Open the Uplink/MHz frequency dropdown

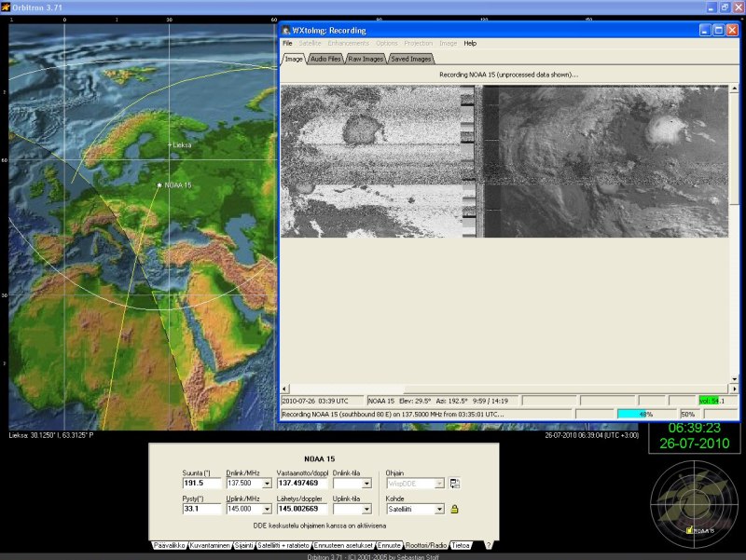point(268,510)
